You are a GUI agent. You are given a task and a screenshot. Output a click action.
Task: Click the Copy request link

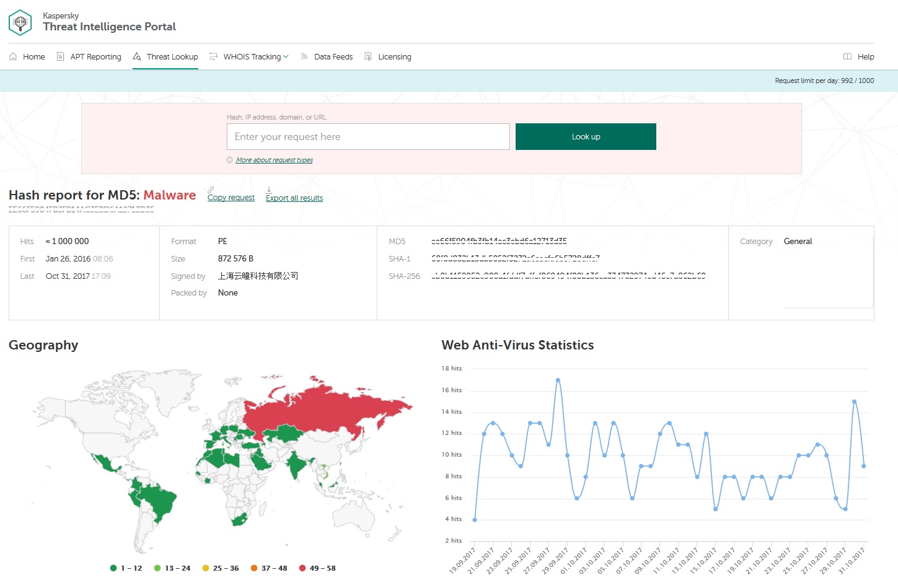231,198
